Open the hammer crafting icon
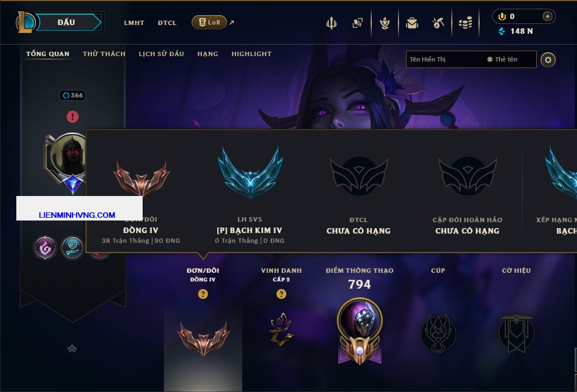 [x=438, y=23]
